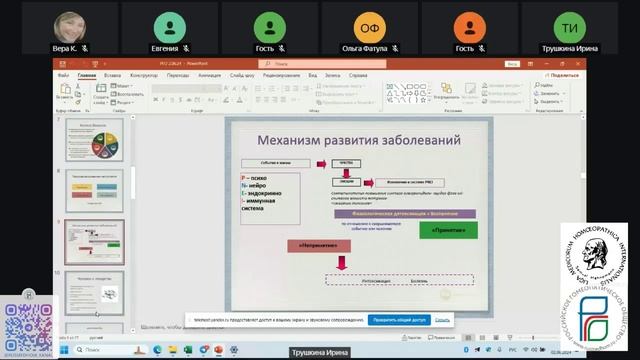640x360 pixels.
Task: Click the blue stop sharing access button
Action: point(399,320)
